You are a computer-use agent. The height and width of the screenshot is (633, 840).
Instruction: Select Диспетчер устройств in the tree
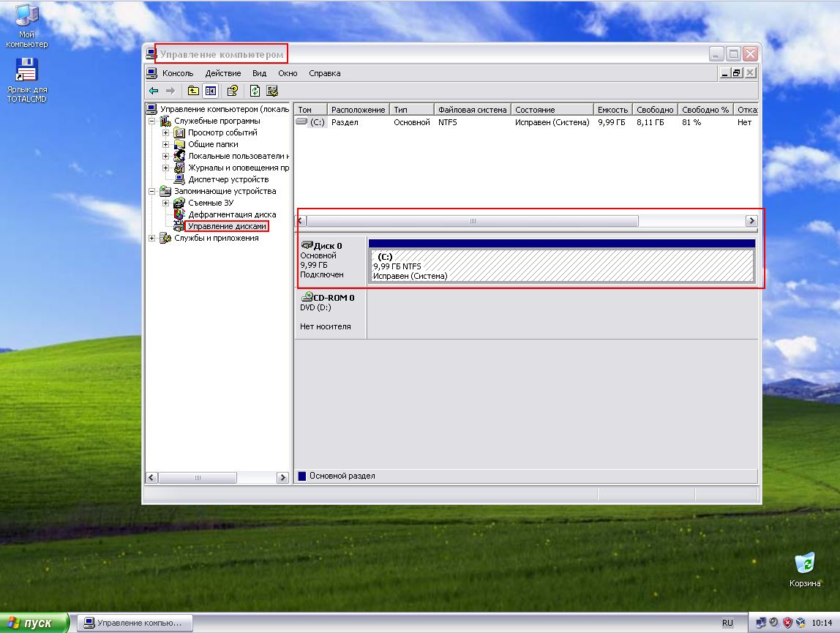[228, 179]
